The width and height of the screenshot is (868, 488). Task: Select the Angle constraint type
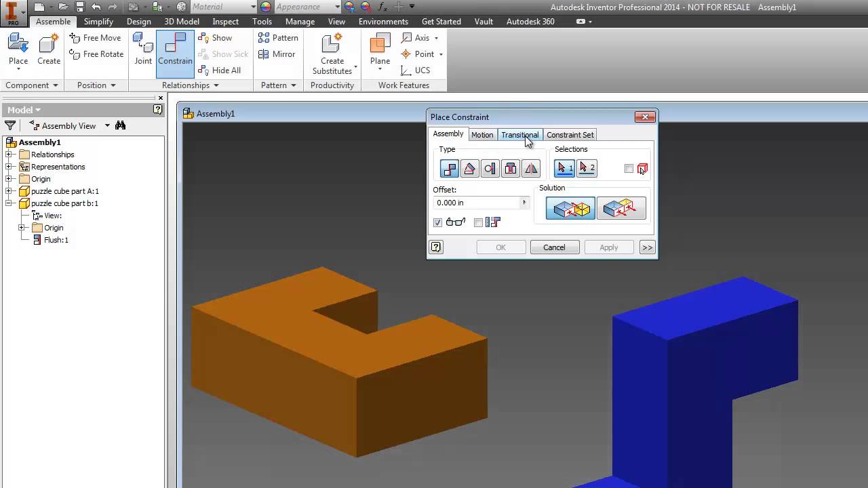coord(469,168)
